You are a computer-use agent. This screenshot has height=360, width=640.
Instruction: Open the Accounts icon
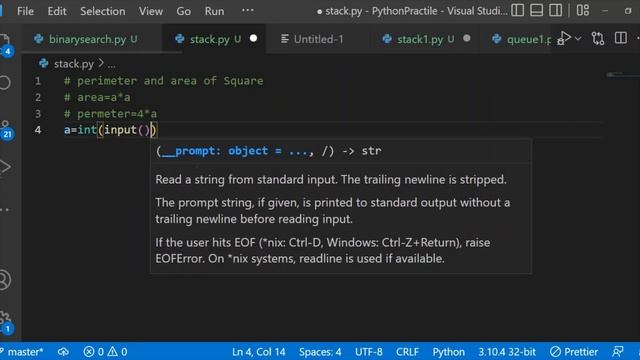point(5,280)
